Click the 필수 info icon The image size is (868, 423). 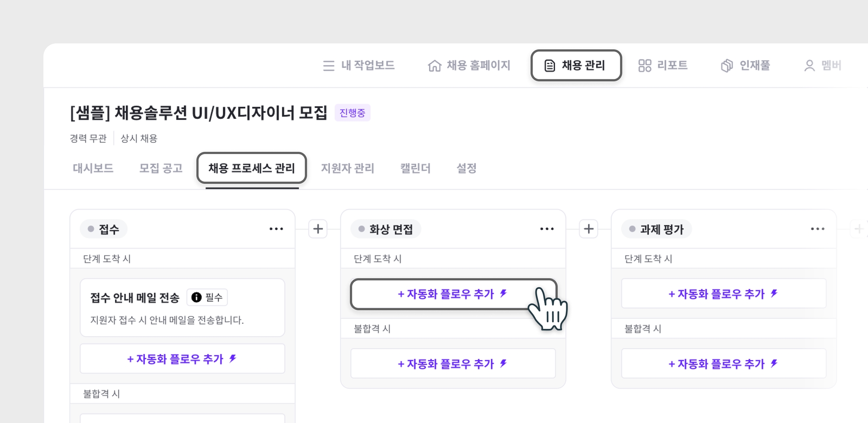[x=196, y=297]
